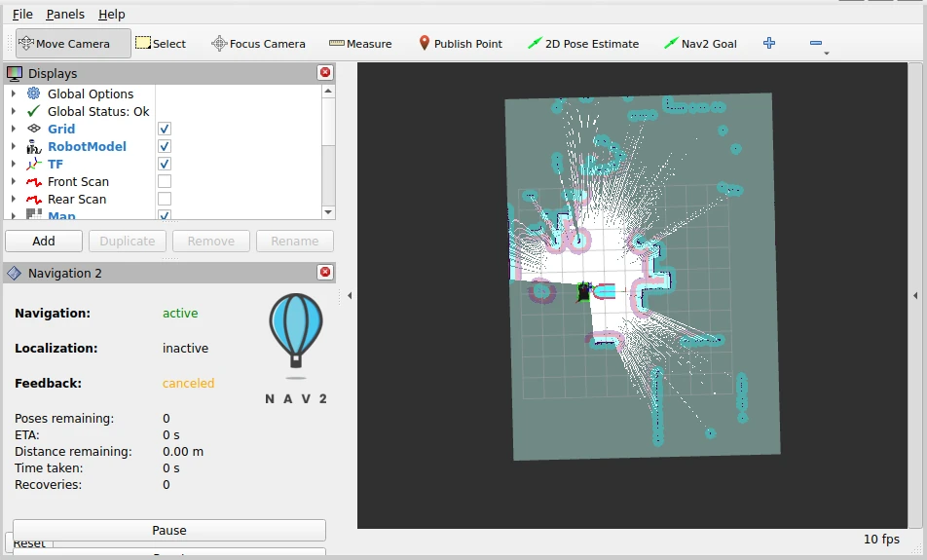927x560 pixels.
Task: Select the 2D Pose Estimate tool
Action: coord(583,43)
